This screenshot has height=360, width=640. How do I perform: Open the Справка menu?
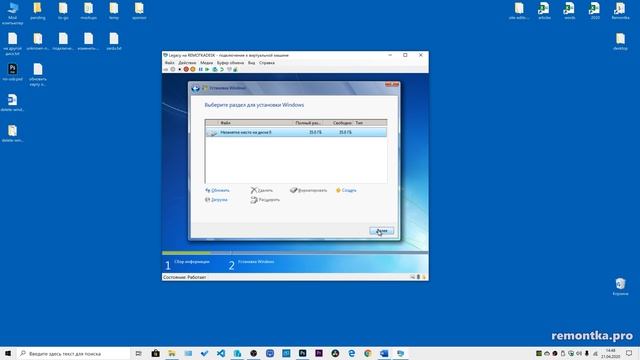(267, 63)
